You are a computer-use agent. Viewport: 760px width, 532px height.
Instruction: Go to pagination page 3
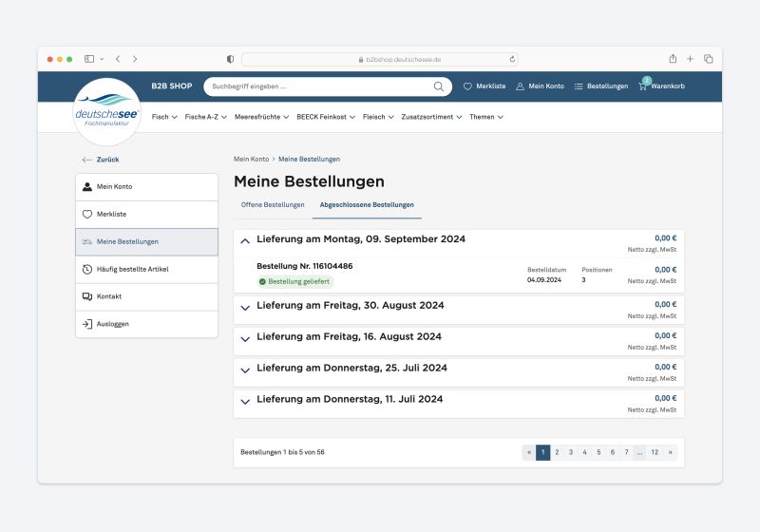click(x=571, y=452)
